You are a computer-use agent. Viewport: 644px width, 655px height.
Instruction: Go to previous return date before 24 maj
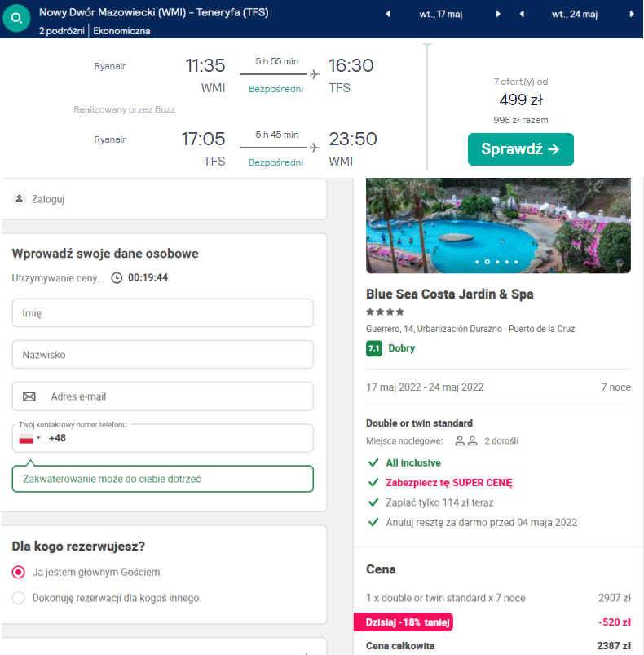coord(522,14)
